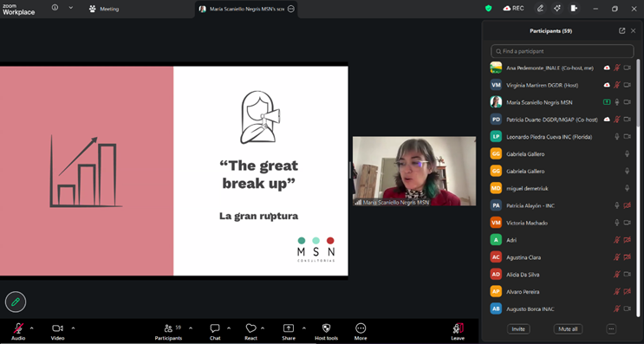Toggle microphone for Leonardo Piedra Cueva INC
The width and height of the screenshot is (644, 344).
[x=617, y=137]
